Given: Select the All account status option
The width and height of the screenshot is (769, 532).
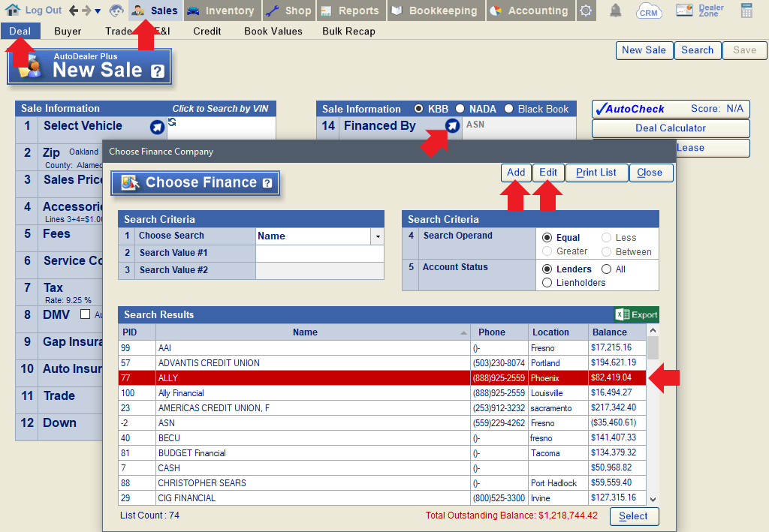Looking at the screenshot, I should 606,269.
